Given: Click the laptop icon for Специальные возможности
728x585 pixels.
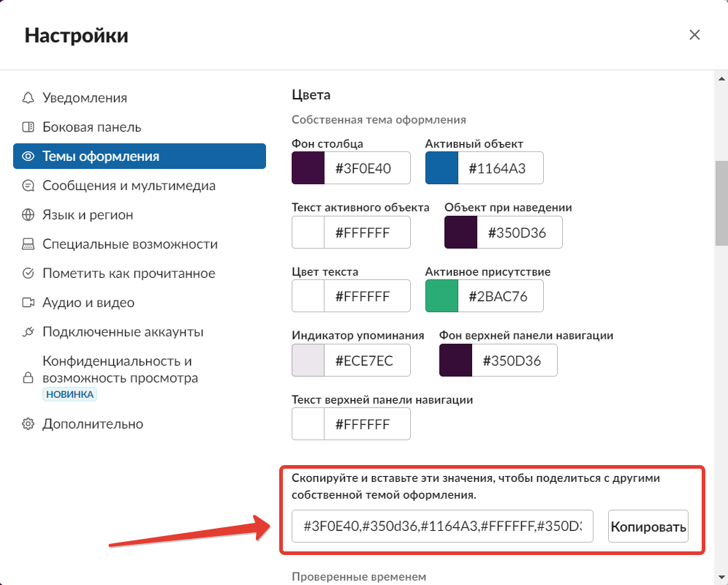Looking at the screenshot, I should point(29,244).
